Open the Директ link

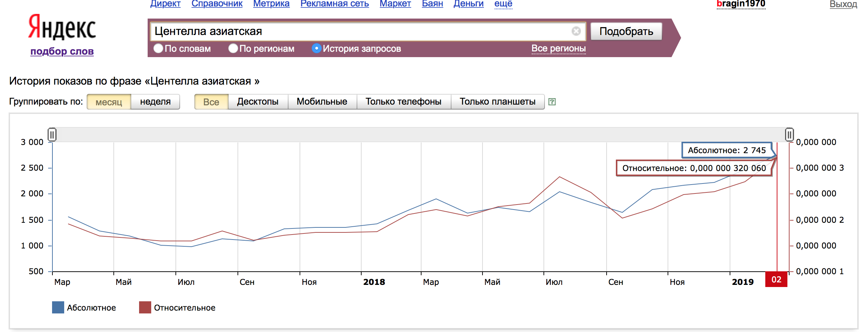point(165,4)
